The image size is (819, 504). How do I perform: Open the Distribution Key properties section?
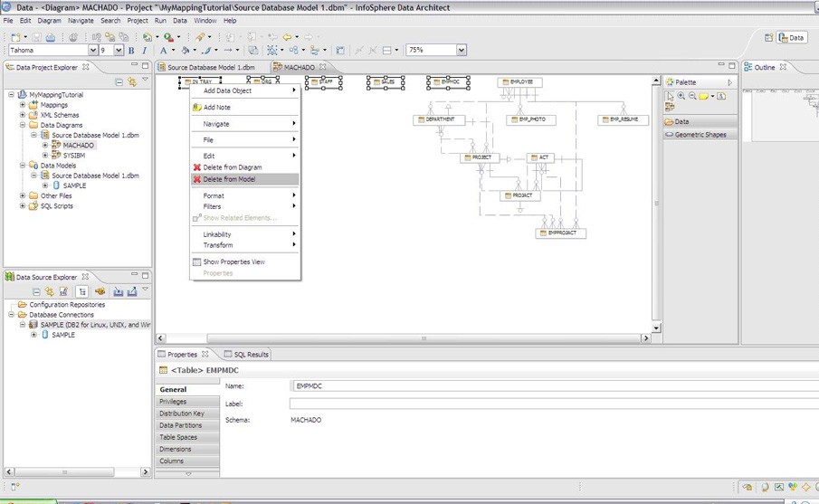pos(182,414)
